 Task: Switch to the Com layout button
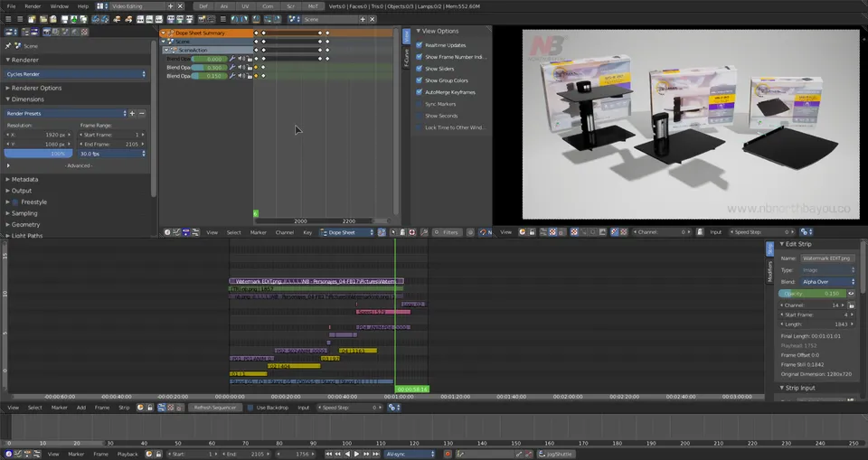coord(268,6)
